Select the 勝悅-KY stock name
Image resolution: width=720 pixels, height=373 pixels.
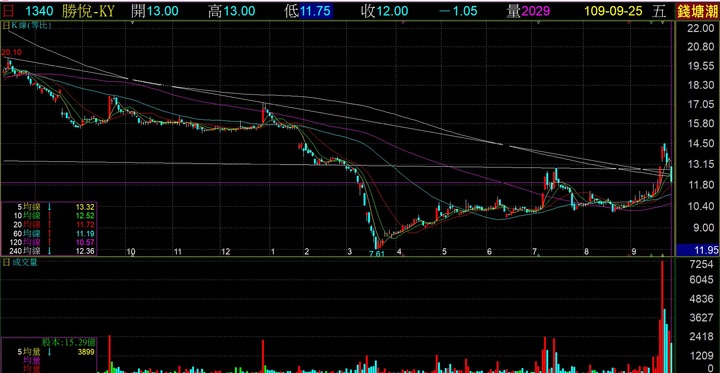88,11
